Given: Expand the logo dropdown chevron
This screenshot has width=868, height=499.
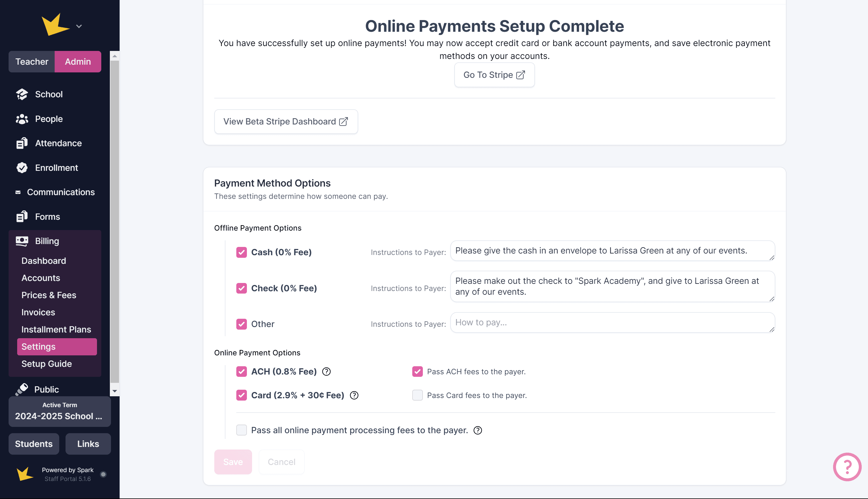Looking at the screenshot, I should coord(79,26).
